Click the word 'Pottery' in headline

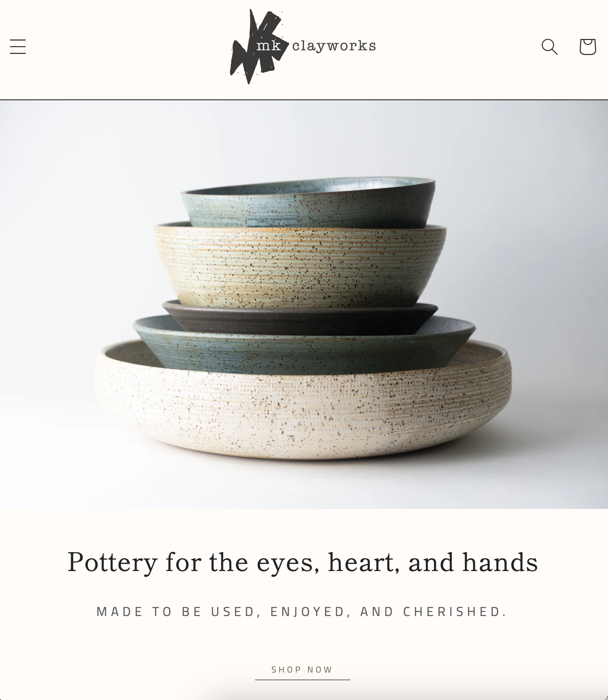coord(113,562)
